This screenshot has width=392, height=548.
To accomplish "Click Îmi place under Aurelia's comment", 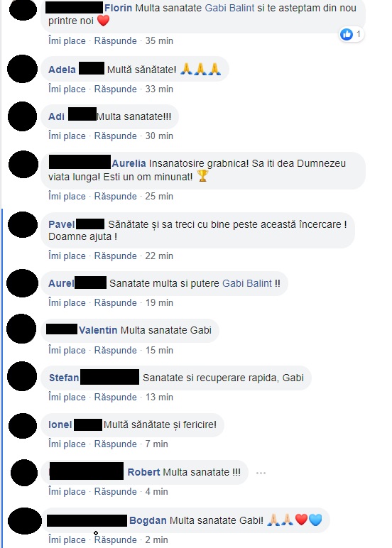I will point(67,197).
